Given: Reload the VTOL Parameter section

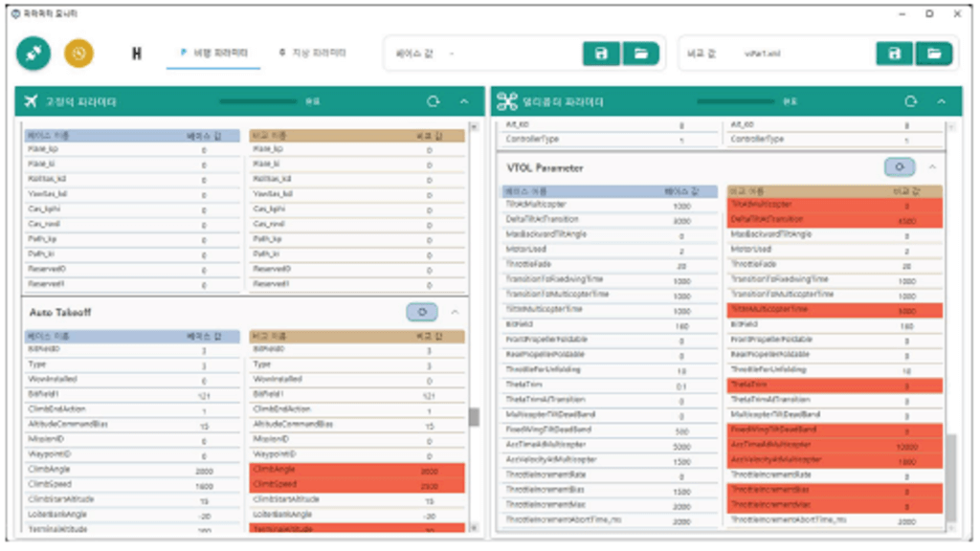Looking at the screenshot, I should [899, 167].
